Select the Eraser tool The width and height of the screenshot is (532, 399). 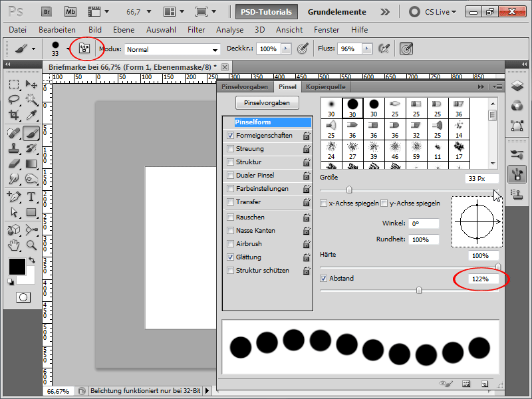tap(14, 164)
